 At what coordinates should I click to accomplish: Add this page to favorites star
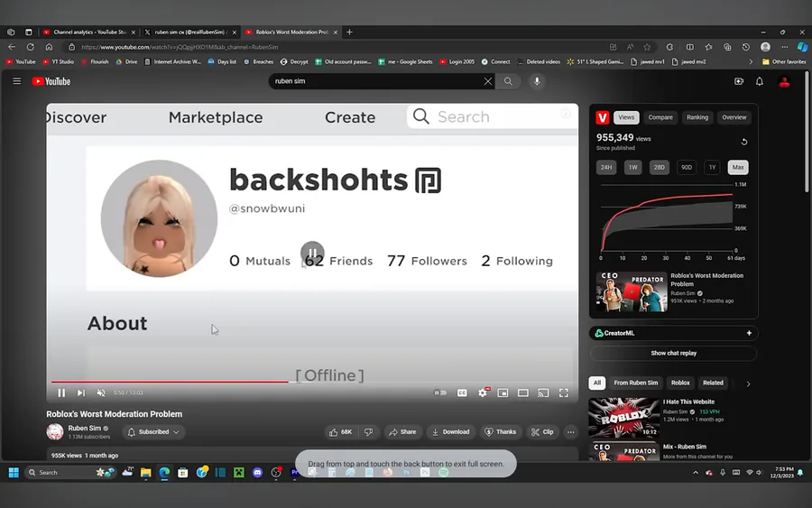(647, 47)
